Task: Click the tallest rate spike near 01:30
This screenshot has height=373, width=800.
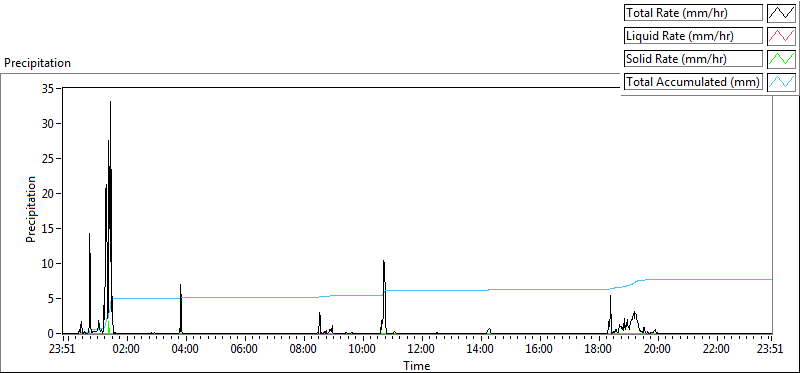Action: 110,102
